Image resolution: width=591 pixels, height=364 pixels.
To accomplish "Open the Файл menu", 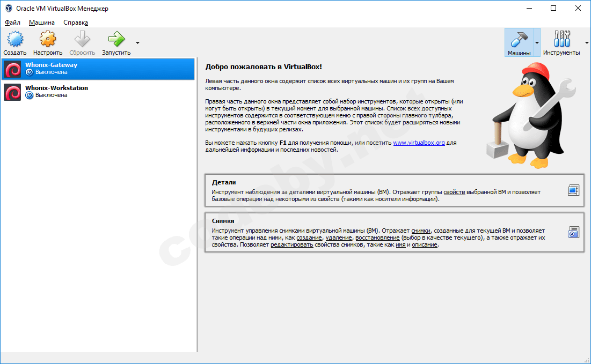I will click(x=11, y=23).
